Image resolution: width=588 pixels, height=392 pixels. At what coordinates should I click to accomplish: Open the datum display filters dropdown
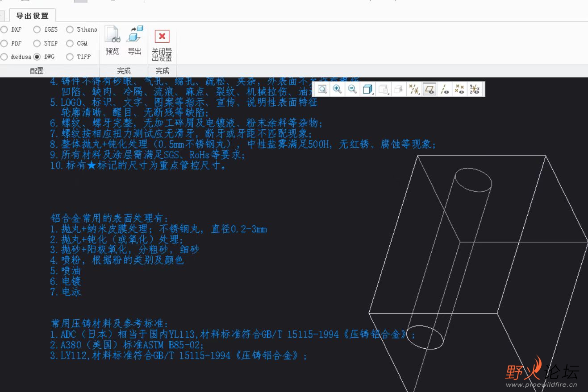tap(414, 89)
